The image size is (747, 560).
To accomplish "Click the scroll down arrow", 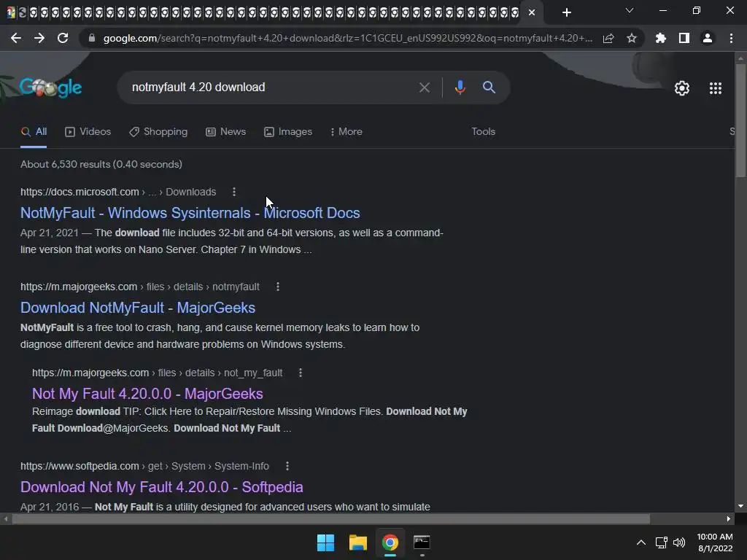I will [740, 506].
